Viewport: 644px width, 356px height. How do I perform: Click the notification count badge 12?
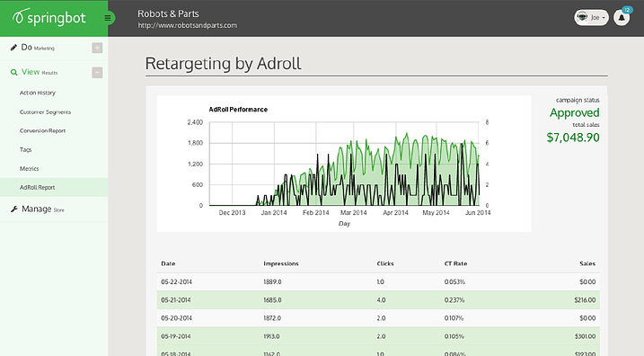coord(627,10)
